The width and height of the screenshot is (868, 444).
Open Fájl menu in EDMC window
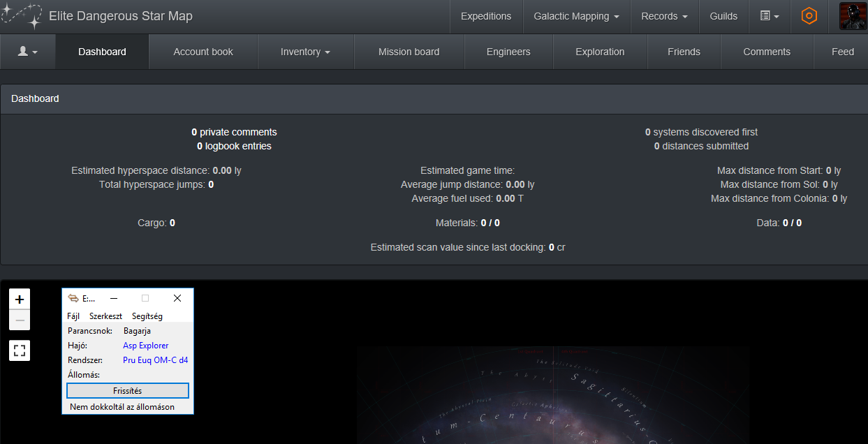73,316
